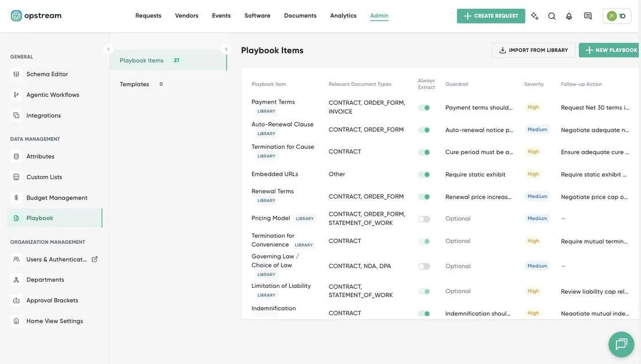Open Approval Brackets in sidebar

click(x=55, y=300)
